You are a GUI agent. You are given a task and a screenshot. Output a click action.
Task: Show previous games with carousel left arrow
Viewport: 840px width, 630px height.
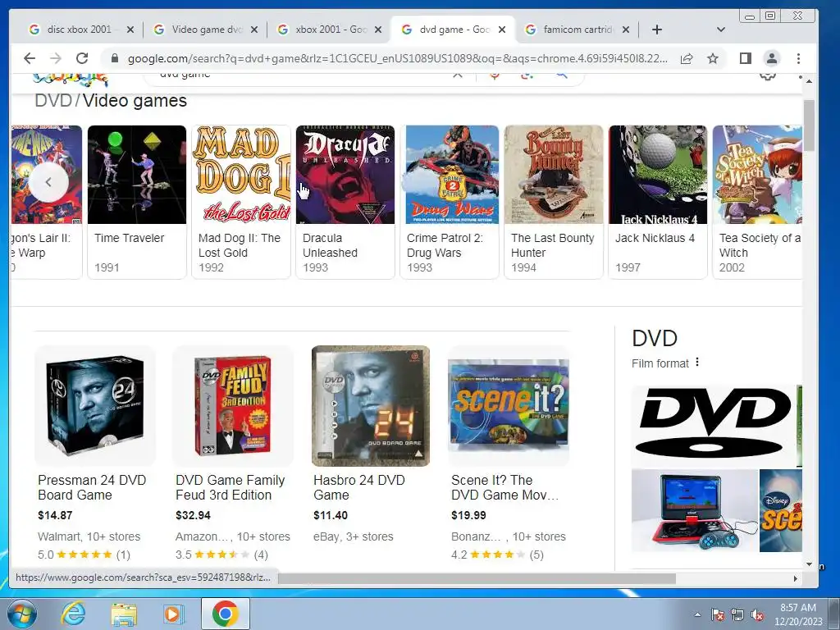coord(48,182)
